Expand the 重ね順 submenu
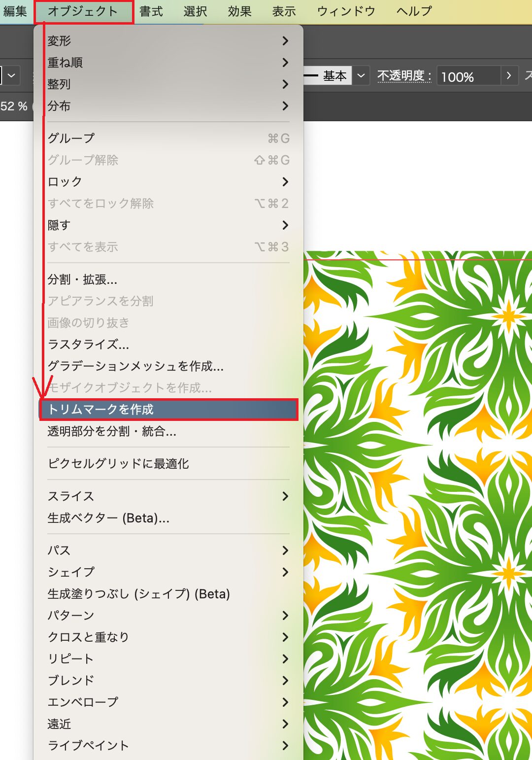 coord(168,63)
